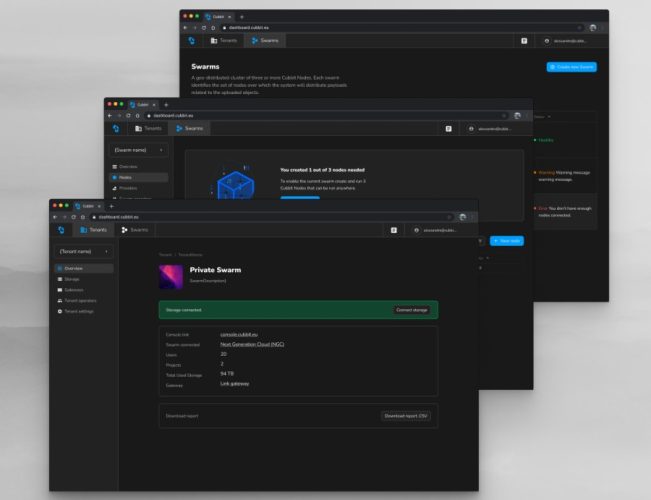Viewport: 651px width, 500px height.
Task: Click the bookmark star in the front window address bar
Action: pos(449,217)
